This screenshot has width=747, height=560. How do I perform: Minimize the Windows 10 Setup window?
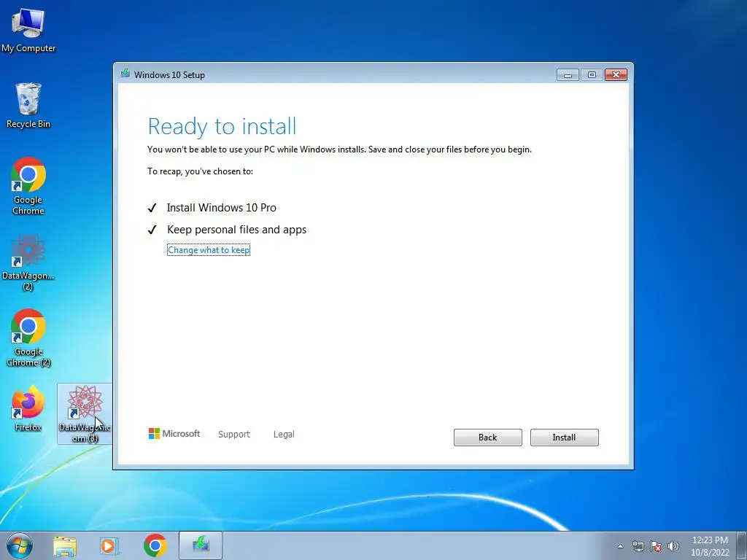point(568,75)
